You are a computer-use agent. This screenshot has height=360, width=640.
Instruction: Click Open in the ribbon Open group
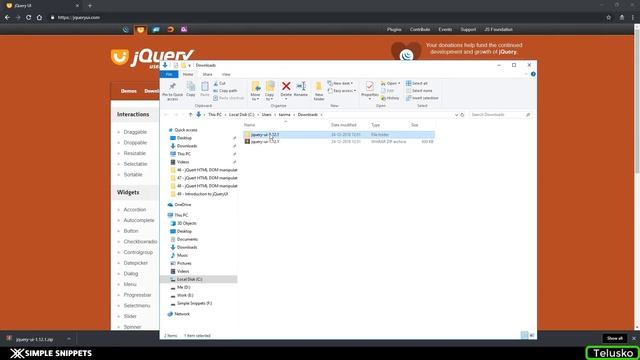coord(390,83)
